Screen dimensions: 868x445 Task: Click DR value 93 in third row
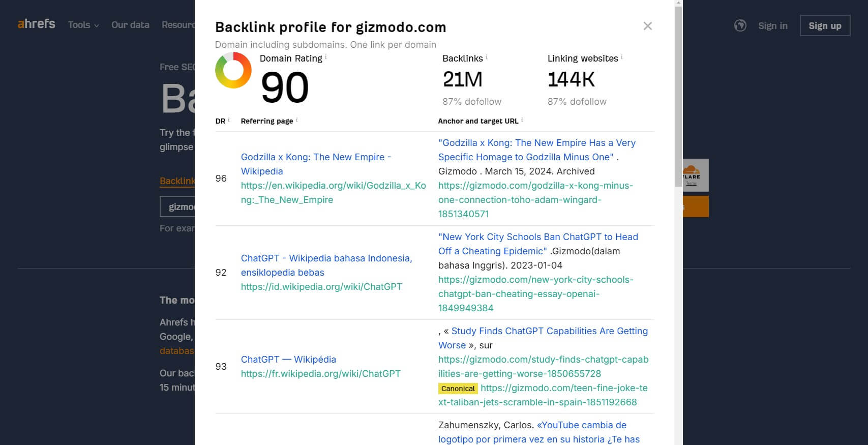pos(221,367)
